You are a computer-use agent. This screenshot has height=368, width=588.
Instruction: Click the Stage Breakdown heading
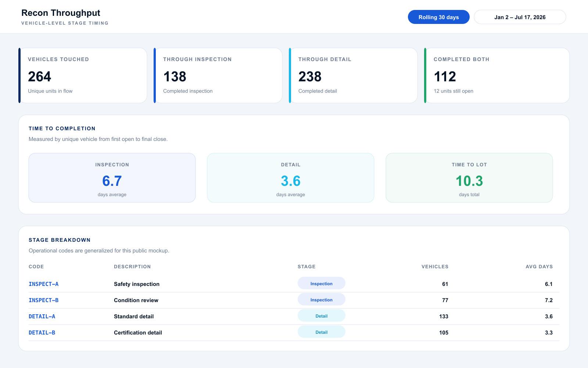[60, 240]
